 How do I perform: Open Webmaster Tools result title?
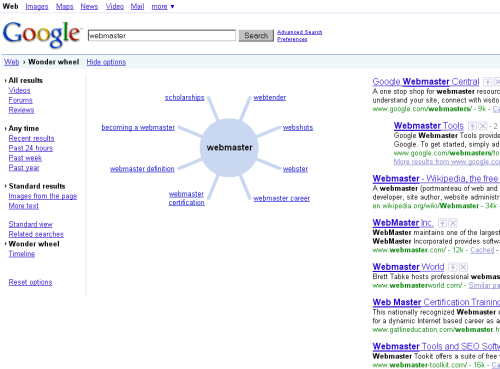tap(429, 126)
